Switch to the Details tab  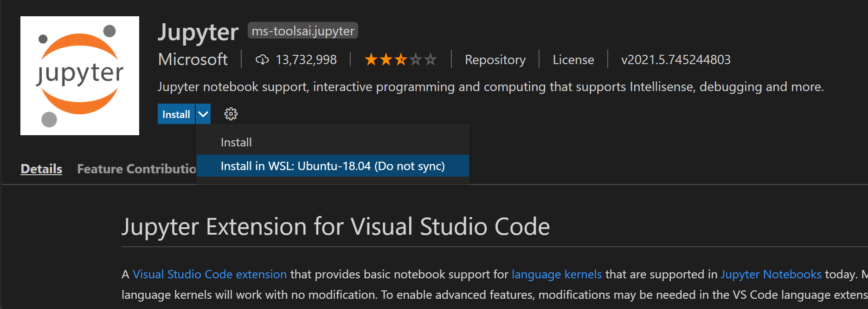41,169
